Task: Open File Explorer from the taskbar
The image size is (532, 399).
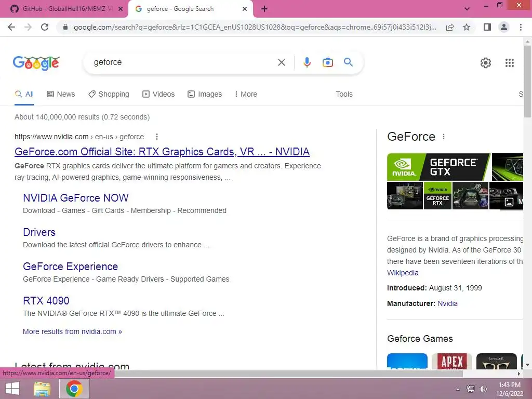Action: tap(42, 389)
